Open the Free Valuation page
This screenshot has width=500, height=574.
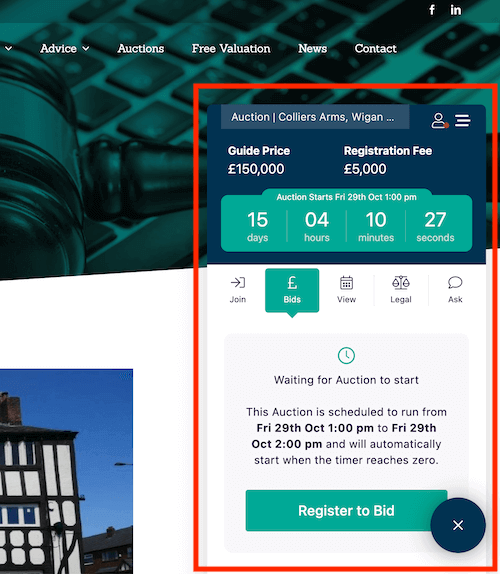(x=231, y=48)
